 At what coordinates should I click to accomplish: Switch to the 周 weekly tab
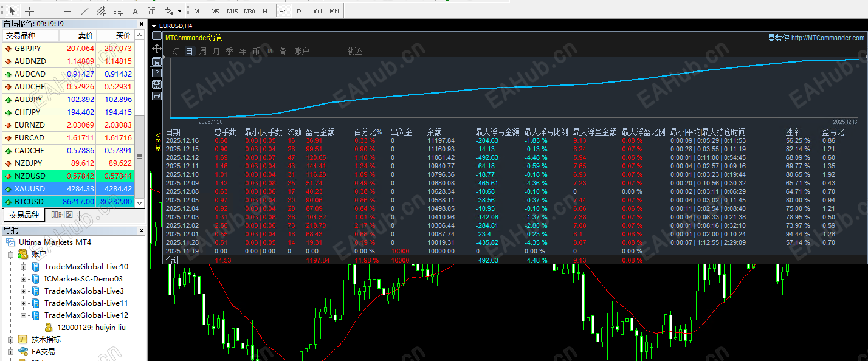[x=202, y=52]
